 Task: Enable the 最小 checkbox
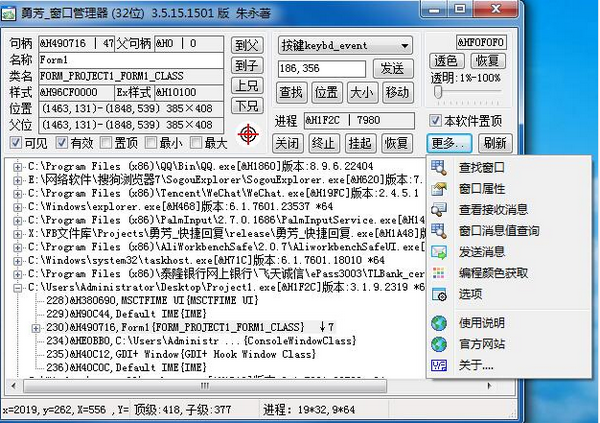(x=151, y=143)
